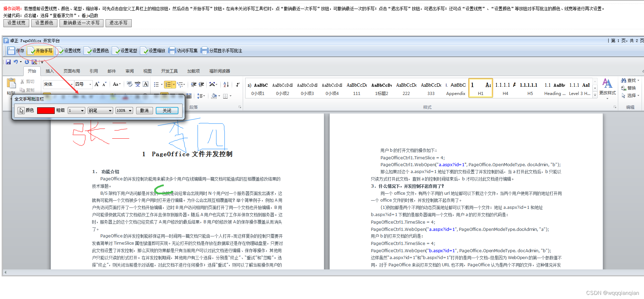This screenshot has width=644, height=299.
Task: Open the font size 四号 dropdown
Action: [x=90, y=84]
